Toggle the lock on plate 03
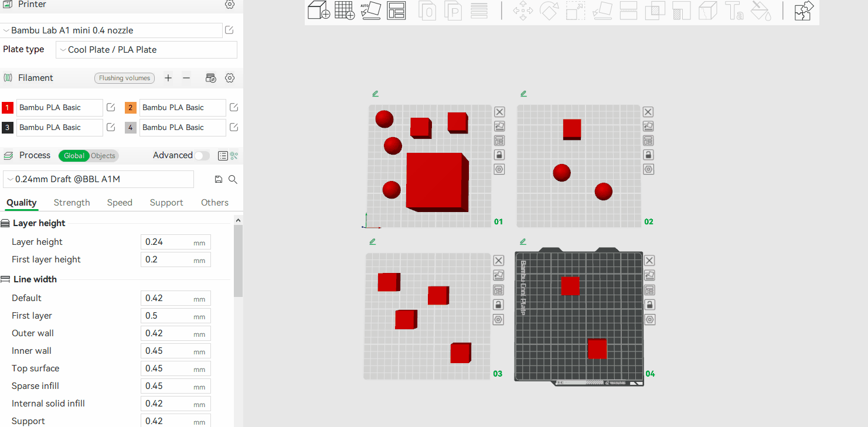 point(498,305)
